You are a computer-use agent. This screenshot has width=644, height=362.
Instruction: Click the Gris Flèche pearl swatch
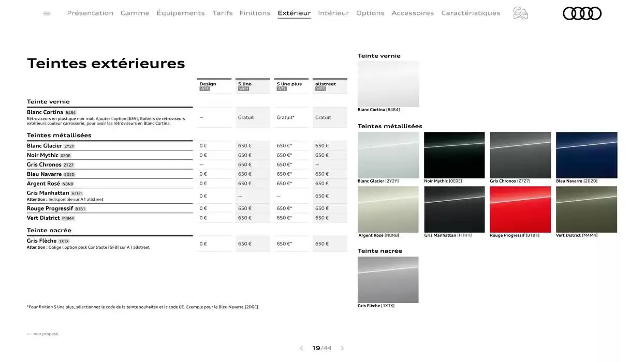coord(388,280)
